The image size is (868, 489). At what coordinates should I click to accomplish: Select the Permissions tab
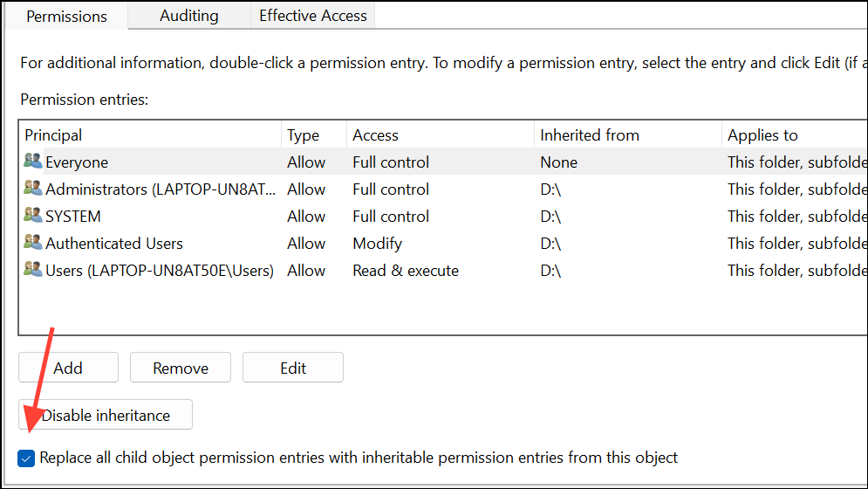coord(66,16)
